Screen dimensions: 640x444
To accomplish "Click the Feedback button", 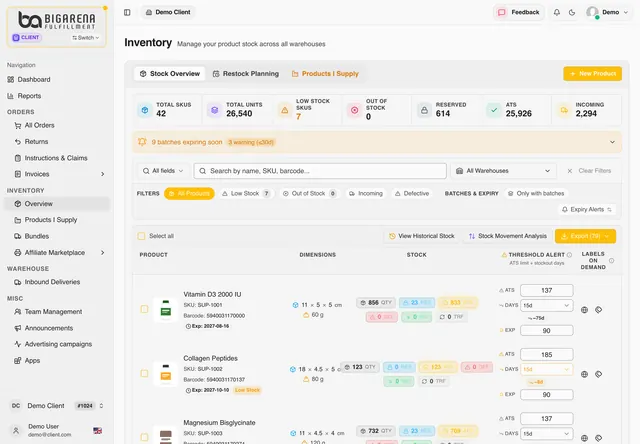I will (x=519, y=12).
